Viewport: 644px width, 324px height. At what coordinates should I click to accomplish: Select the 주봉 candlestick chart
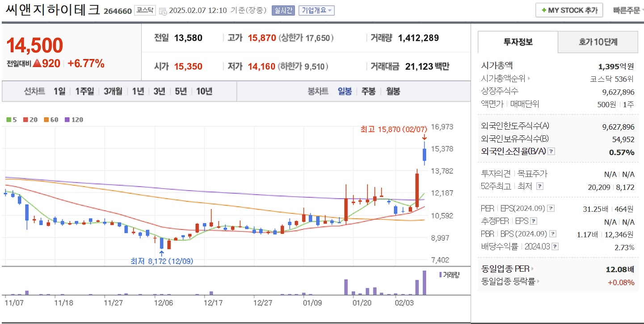tap(369, 91)
